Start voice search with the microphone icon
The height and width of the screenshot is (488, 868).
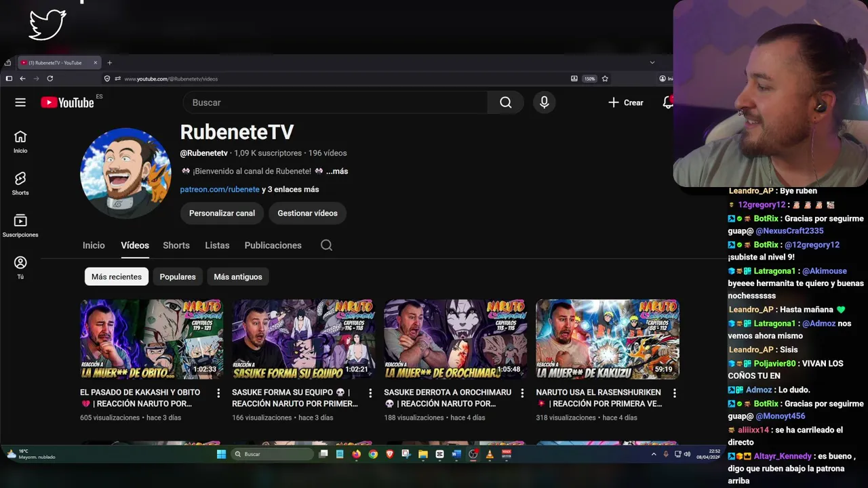[x=544, y=102]
